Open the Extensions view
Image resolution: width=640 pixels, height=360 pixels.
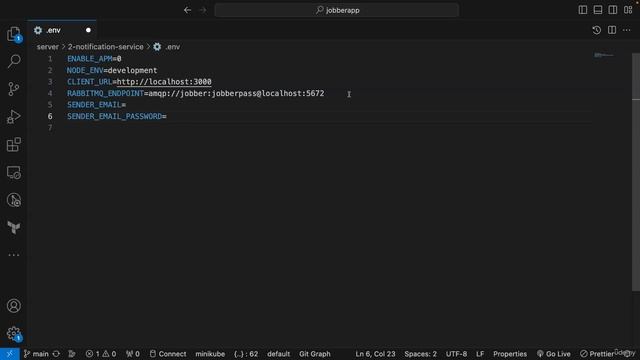click(13, 144)
